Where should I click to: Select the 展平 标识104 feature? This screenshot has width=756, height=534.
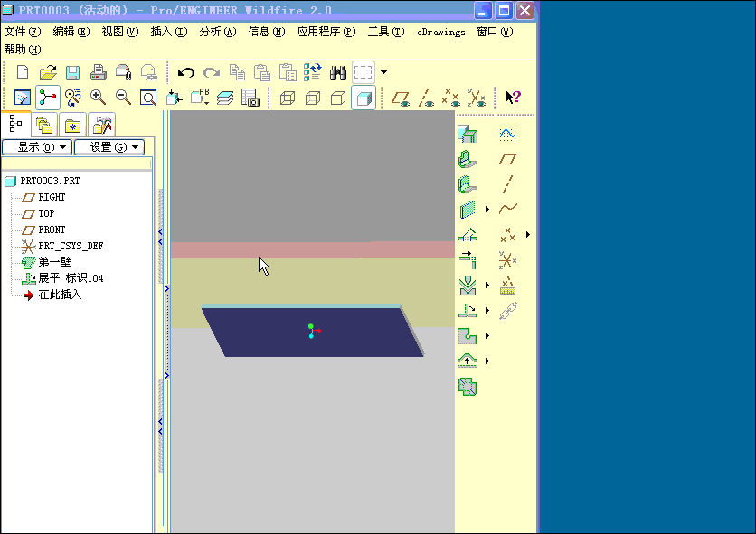71,278
